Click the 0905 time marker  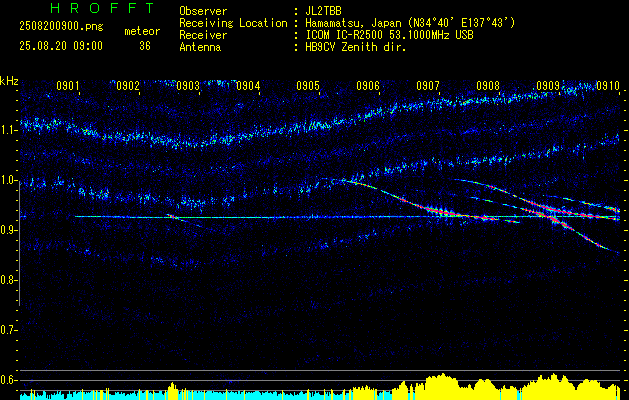pos(308,85)
